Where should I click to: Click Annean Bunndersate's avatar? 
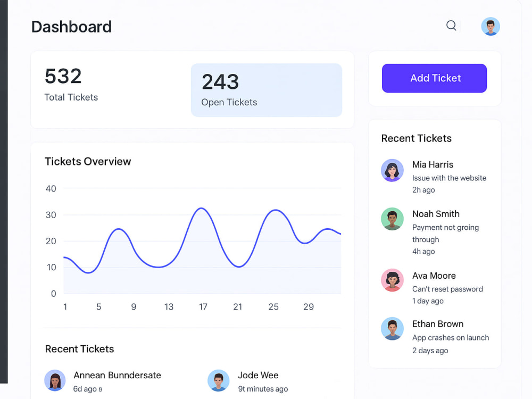tap(55, 380)
